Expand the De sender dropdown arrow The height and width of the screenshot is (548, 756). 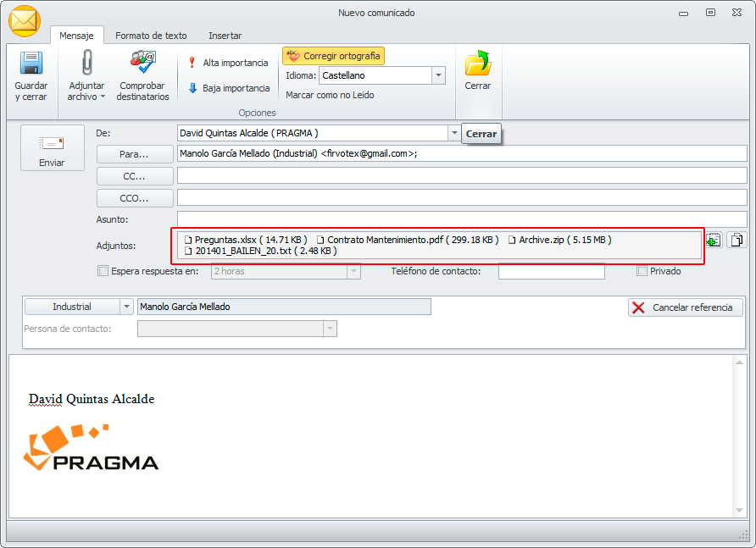pos(454,133)
